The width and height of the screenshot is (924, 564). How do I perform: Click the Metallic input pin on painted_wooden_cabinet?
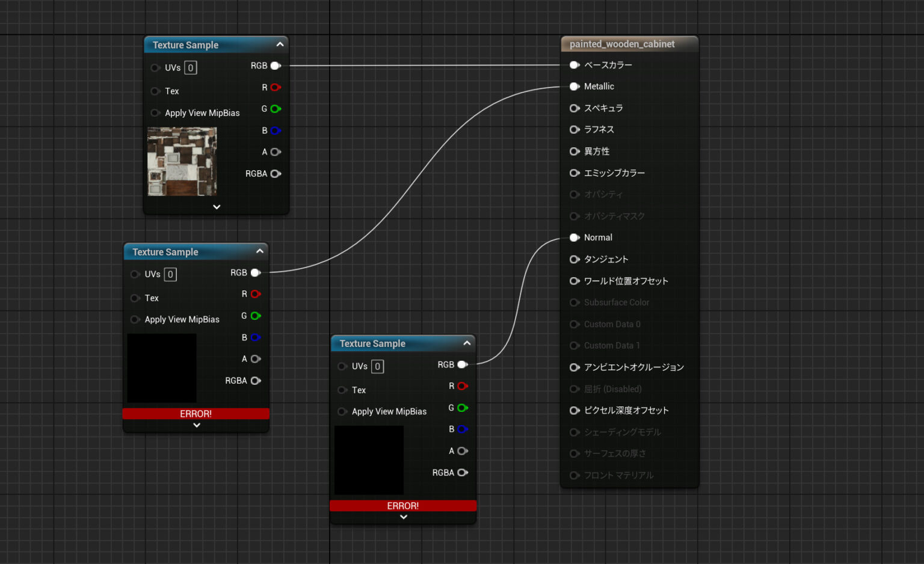574,86
